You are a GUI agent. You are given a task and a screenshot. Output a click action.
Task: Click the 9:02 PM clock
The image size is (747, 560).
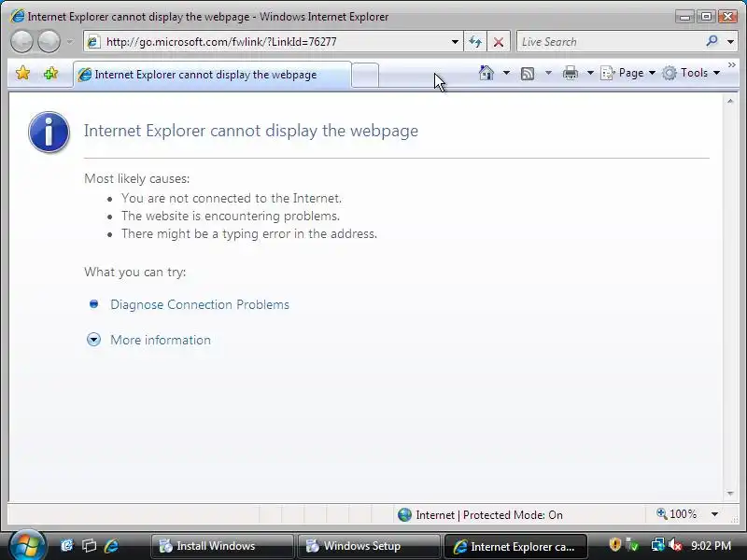click(x=711, y=545)
